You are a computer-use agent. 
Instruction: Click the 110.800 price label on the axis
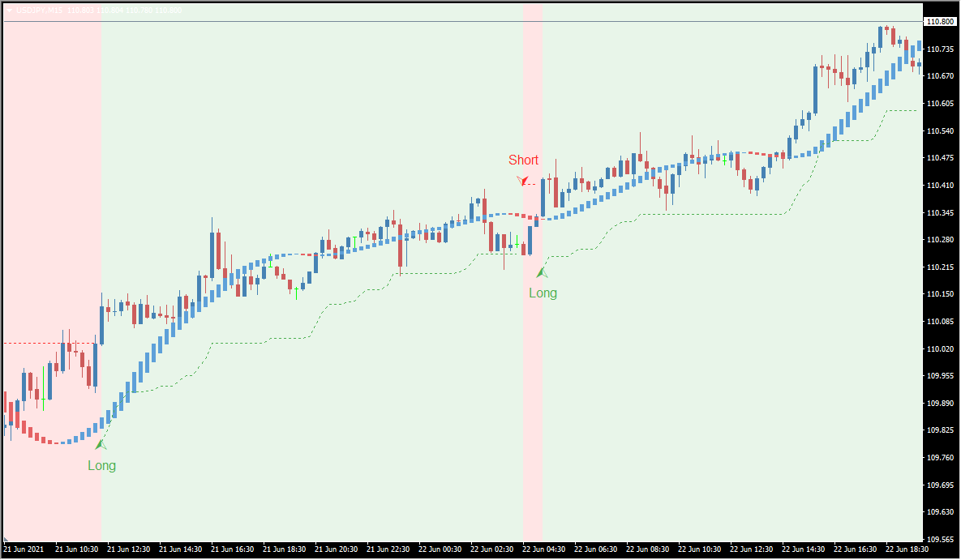pyautogui.click(x=940, y=22)
